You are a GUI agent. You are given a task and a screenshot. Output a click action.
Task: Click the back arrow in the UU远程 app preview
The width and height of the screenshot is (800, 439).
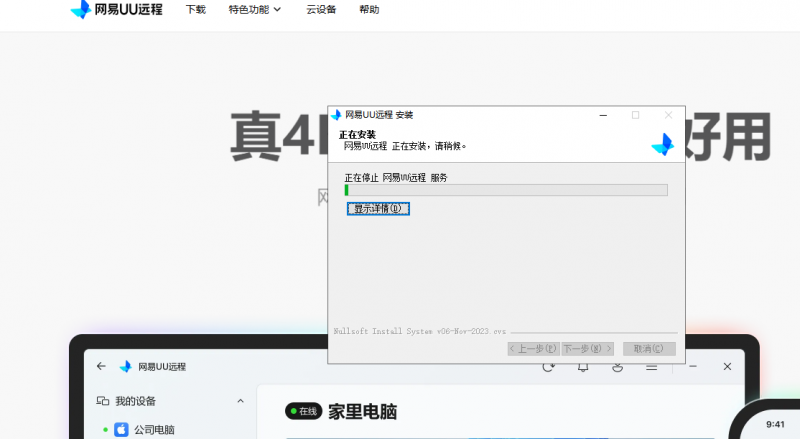click(x=101, y=366)
